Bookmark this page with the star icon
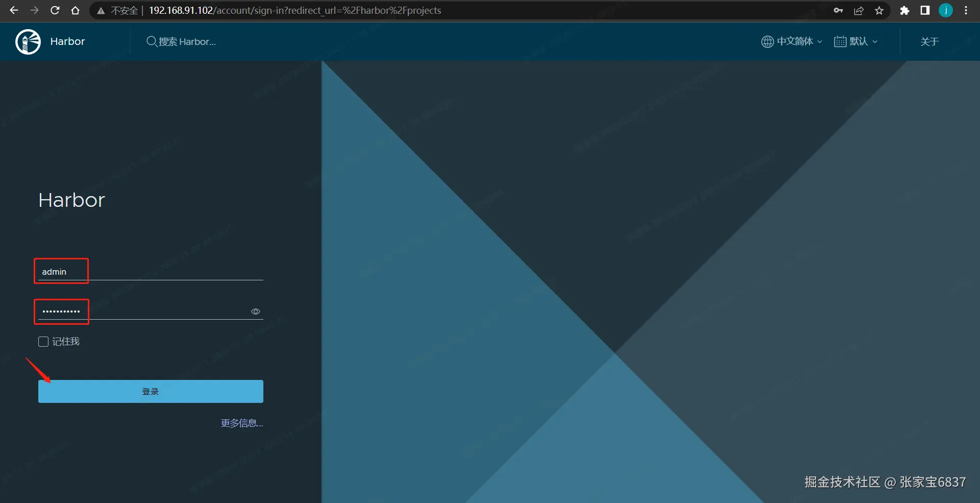The height and width of the screenshot is (503, 980). pyautogui.click(x=879, y=10)
